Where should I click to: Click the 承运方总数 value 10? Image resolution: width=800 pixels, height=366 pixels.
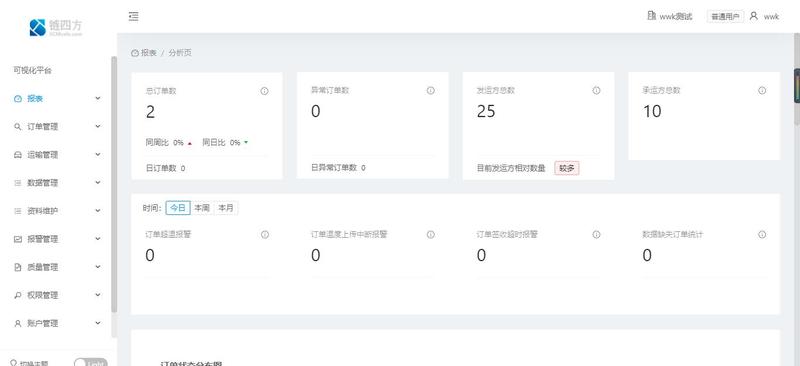pyautogui.click(x=652, y=111)
